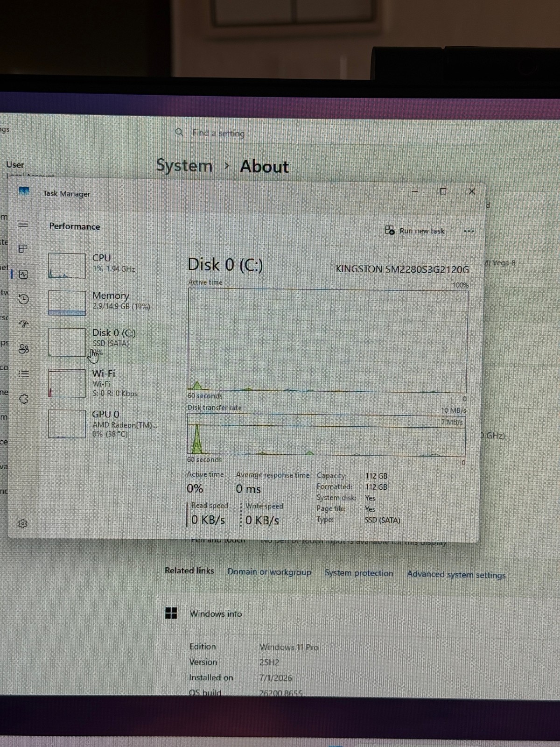Click the Task Manager app icon in title bar
Image resolution: width=560 pixels, height=747 pixels.
click(24, 191)
